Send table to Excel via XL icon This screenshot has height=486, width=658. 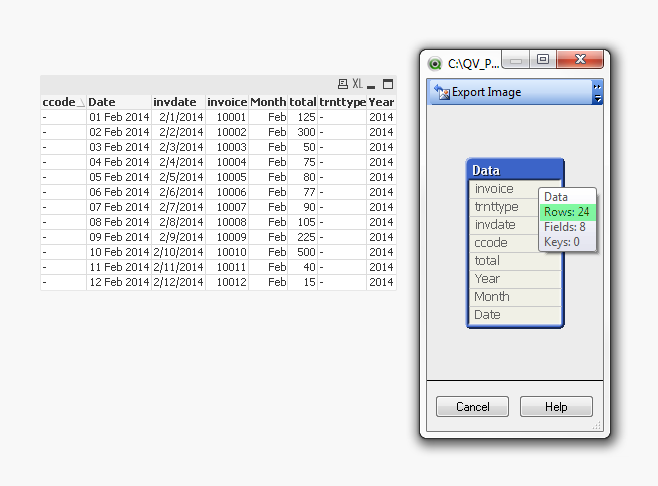click(357, 84)
